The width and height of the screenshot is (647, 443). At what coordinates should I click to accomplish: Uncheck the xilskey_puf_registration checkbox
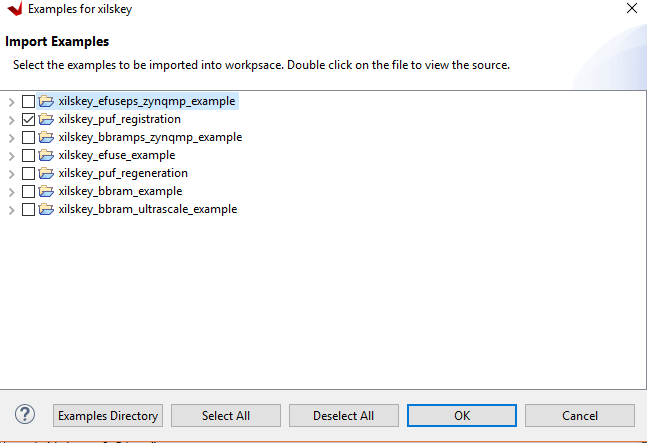[x=28, y=120]
